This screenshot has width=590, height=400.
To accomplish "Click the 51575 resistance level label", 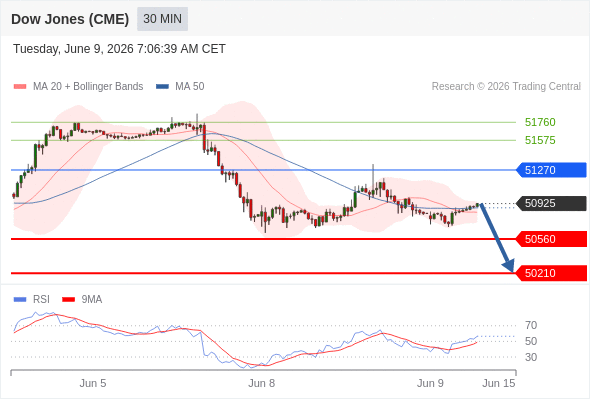I will click(540, 140).
